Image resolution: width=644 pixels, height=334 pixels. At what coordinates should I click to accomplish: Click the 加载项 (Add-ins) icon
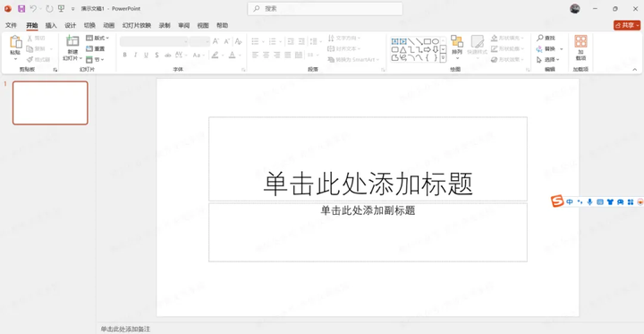coord(580,41)
